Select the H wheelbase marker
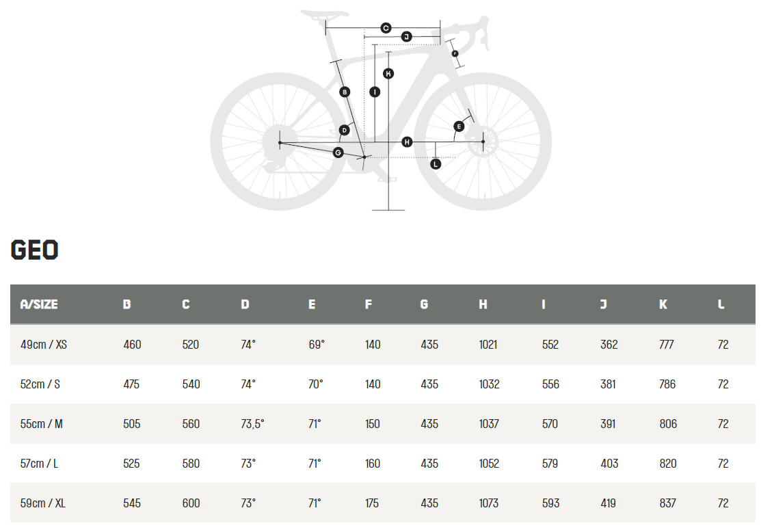This screenshot has width=761, height=532. 408,142
